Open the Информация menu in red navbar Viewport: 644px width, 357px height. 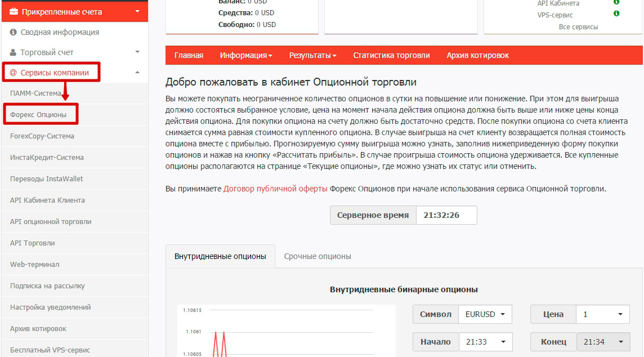[246, 55]
